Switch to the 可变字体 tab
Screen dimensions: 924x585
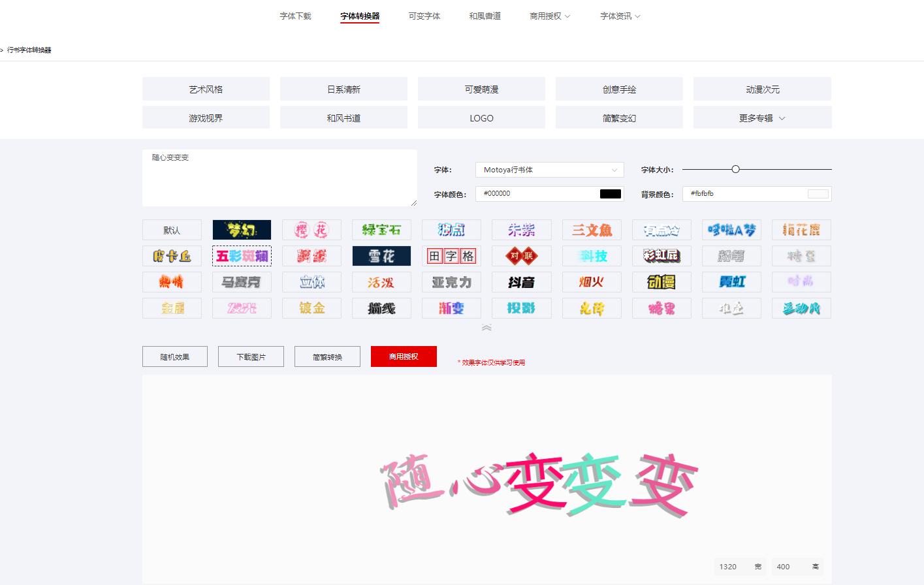point(424,16)
